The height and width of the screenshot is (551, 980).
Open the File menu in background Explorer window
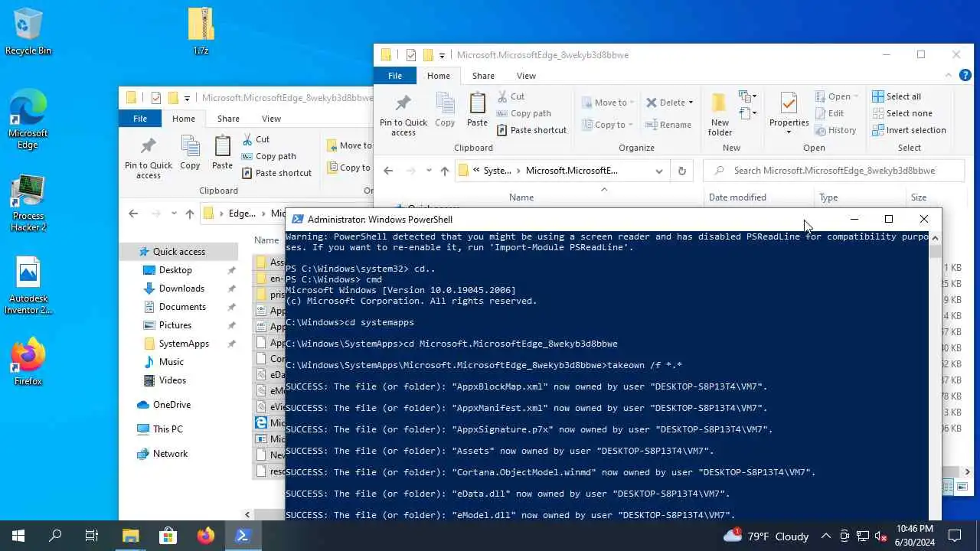coord(140,119)
